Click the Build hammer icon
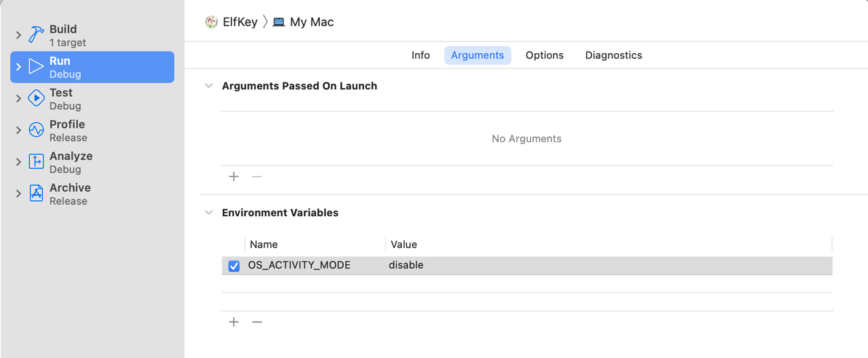The image size is (868, 358). [x=36, y=35]
